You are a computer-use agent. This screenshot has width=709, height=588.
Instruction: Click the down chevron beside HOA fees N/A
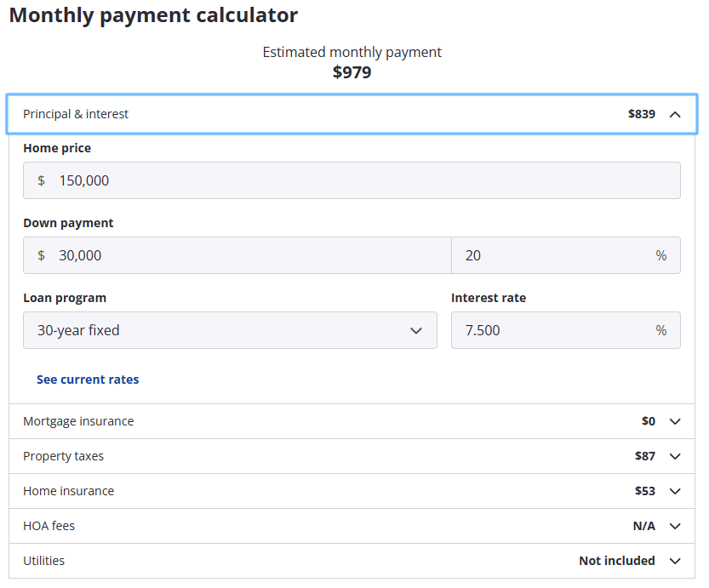[675, 526]
